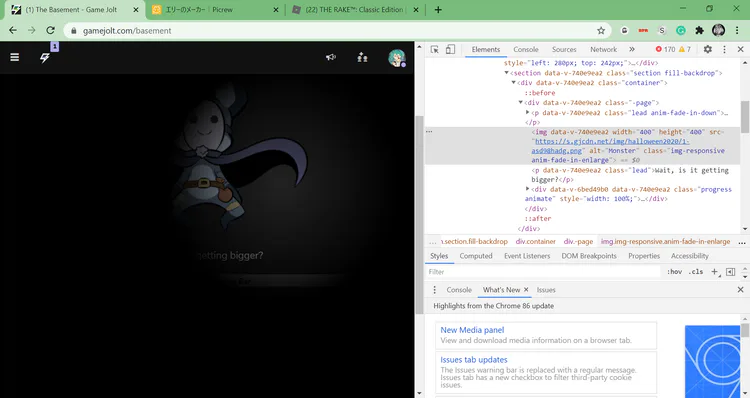Close the What's New drawer tab
Viewport: 750px width, 398px height.
click(526, 290)
